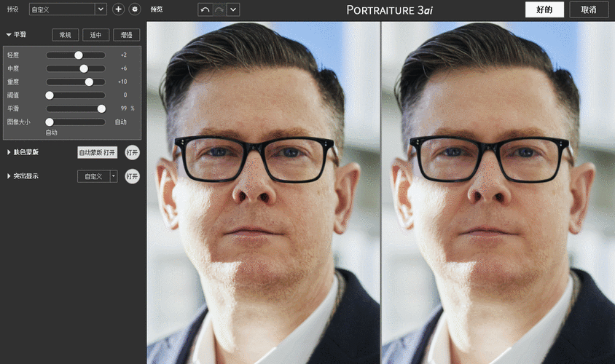Select the 增强 smoothing preset
Viewport: 615px width, 364px height.
(127, 34)
